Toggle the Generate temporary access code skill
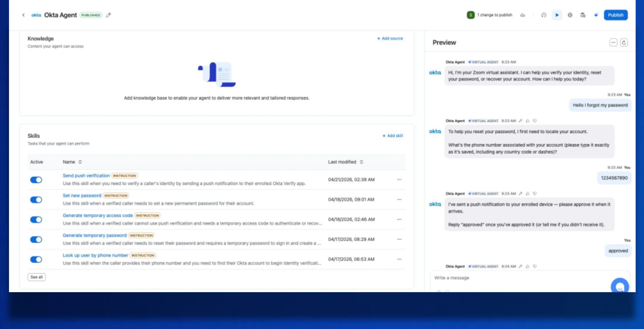This screenshot has height=329, width=644. click(36, 220)
